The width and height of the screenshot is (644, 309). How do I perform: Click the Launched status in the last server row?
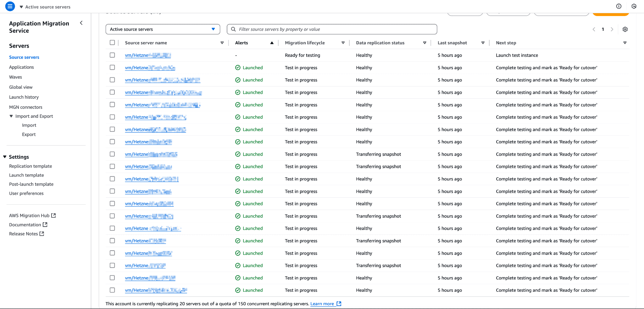pyautogui.click(x=249, y=290)
